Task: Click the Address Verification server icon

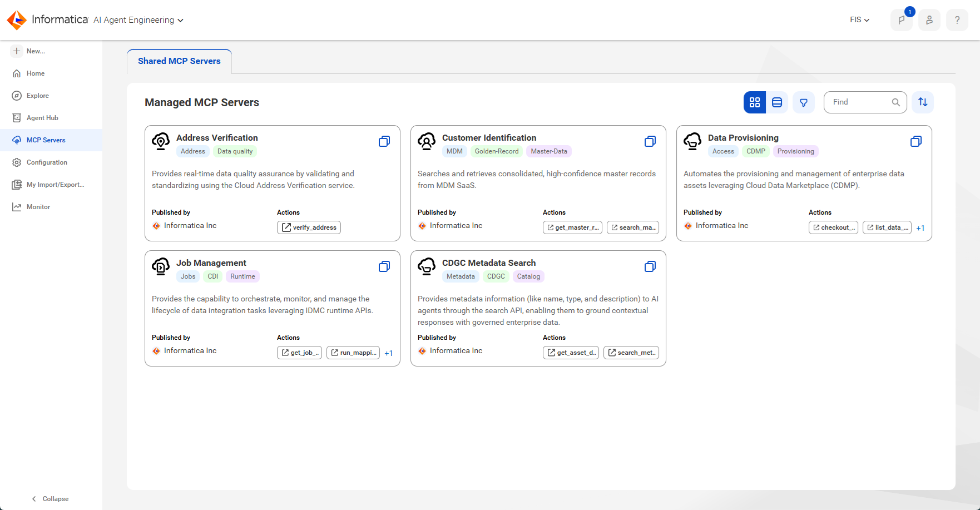Action: pos(161,141)
